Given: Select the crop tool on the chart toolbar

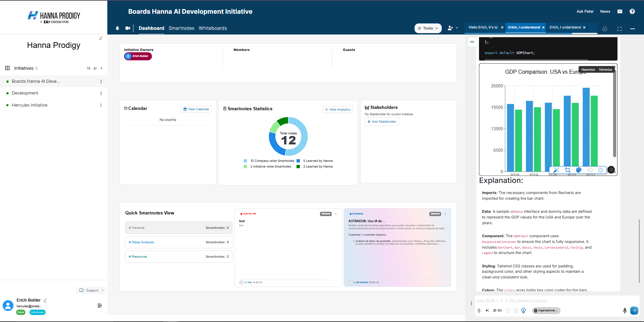Looking at the screenshot, I should click(x=568, y=170).
